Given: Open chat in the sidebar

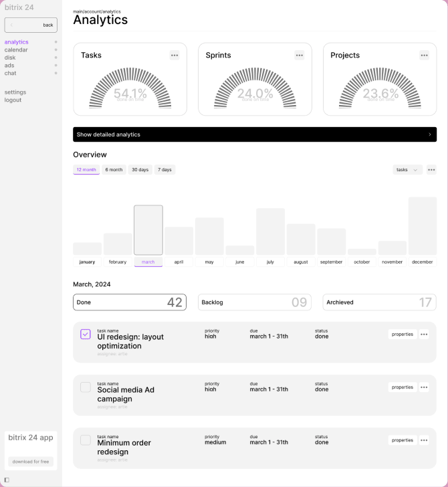Looking at the screenshot, I should point(10,73).
